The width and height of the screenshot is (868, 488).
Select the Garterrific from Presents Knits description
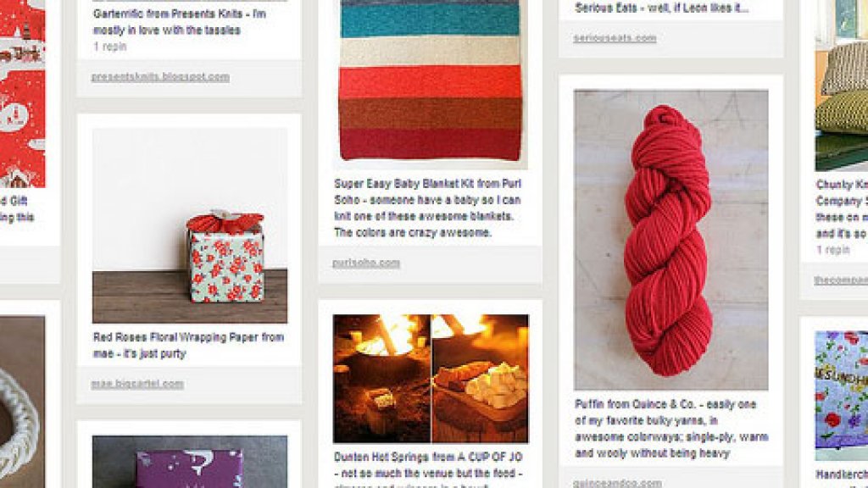coord(180,22)
